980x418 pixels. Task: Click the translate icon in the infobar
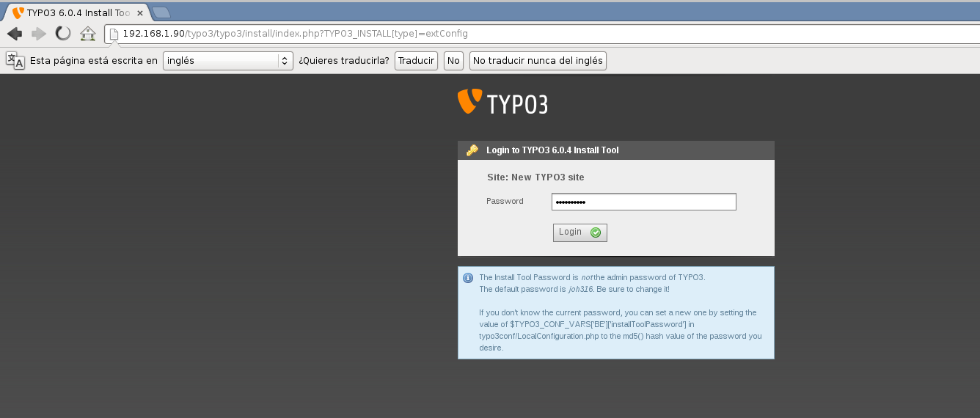point(15,60)
